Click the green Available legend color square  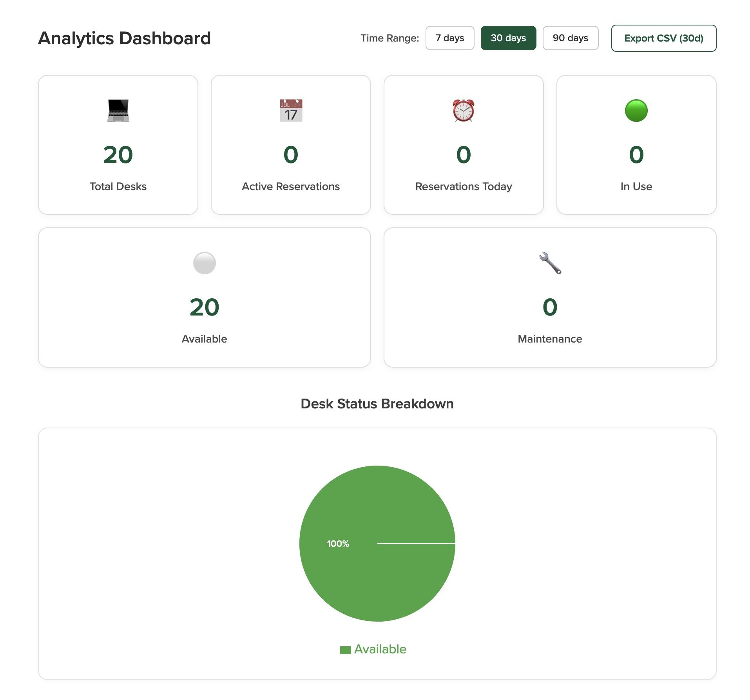pyautogui.click(x=345, y=649)
